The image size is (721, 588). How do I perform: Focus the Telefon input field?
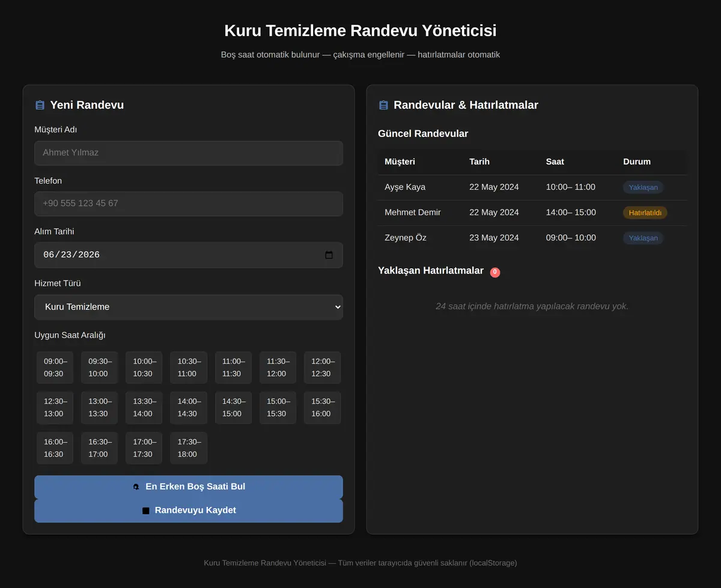tap(189, 204)
